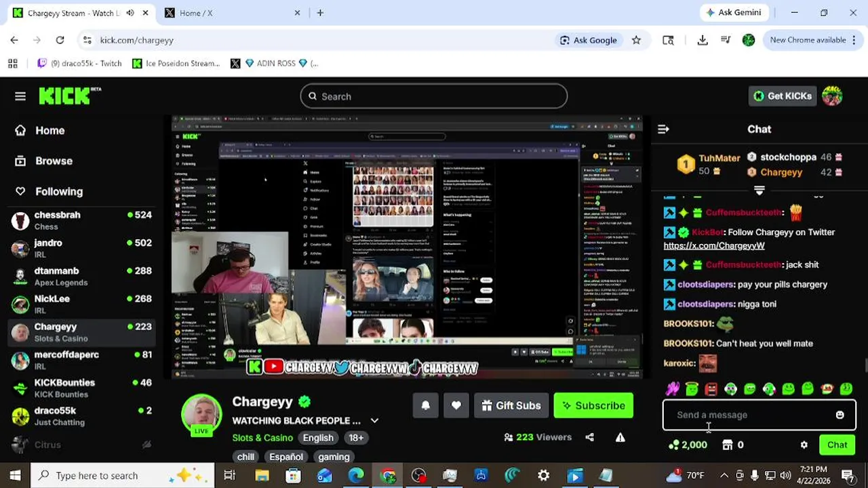Click Ask Gemini button
Viewport: 868px width, 488px height.
pyautogui.click(x=734, y=13)
